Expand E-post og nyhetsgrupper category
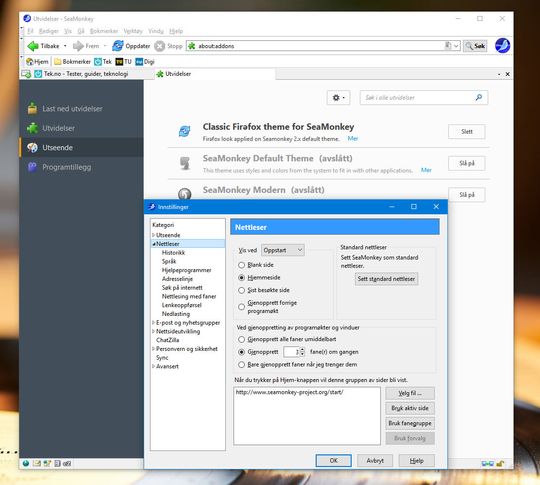540x485 pixels. click(154, 323)
